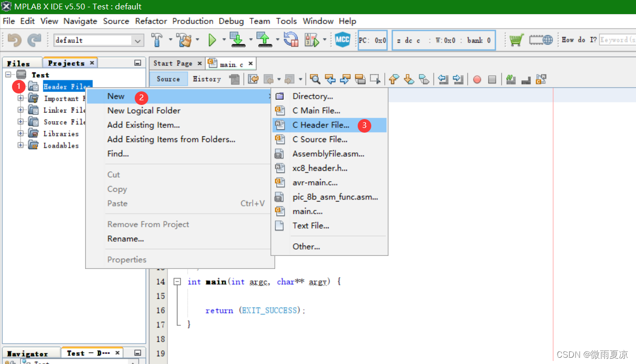Click the How do I keyword search field
Image resolution: width=636 pixels, height=364 pixels.
(618, 40)
